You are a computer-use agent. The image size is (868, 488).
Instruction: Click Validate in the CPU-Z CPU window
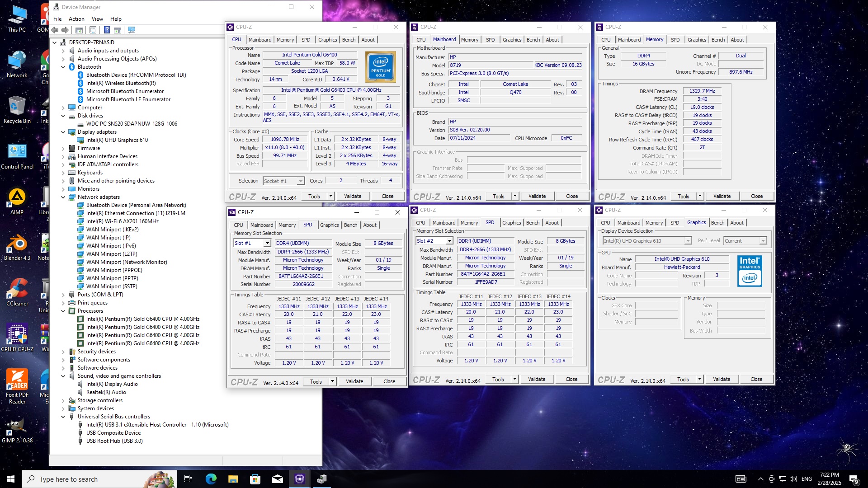coord(353,196)
